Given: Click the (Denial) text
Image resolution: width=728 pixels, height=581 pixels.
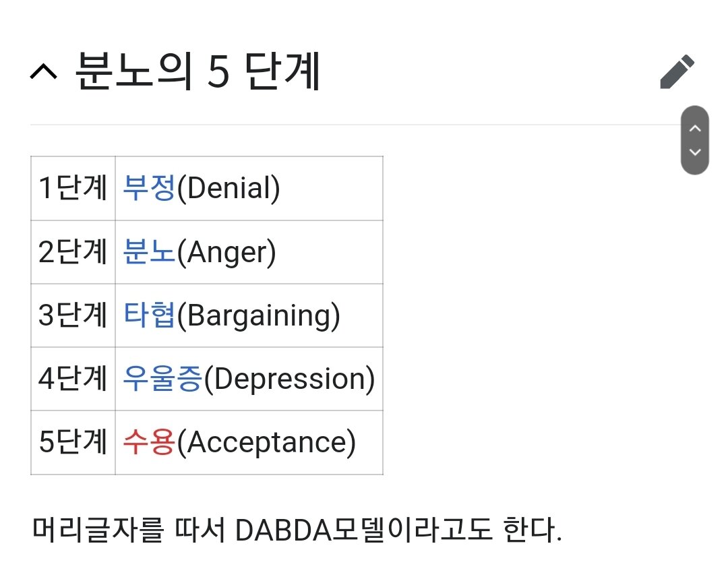Looking at the screenshot, I should [229, 188].
